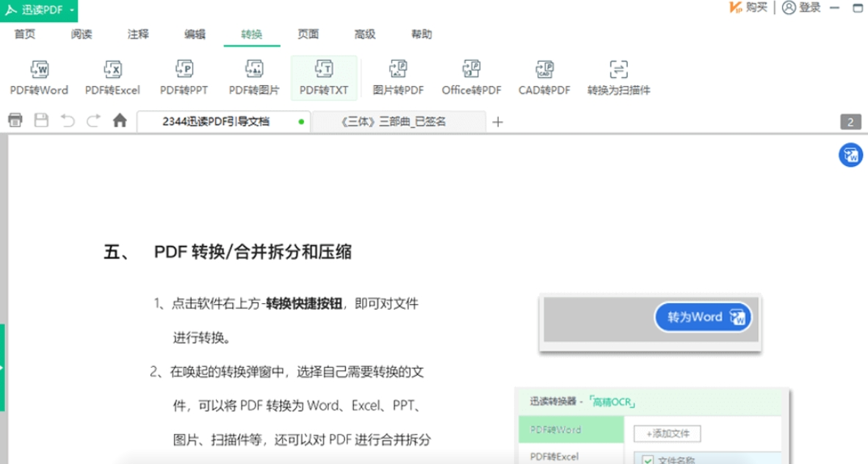The image size is (868, 464).
Task: Open the PDF转PPT converter
Action: pyautogui.click(x=184, y=78)
